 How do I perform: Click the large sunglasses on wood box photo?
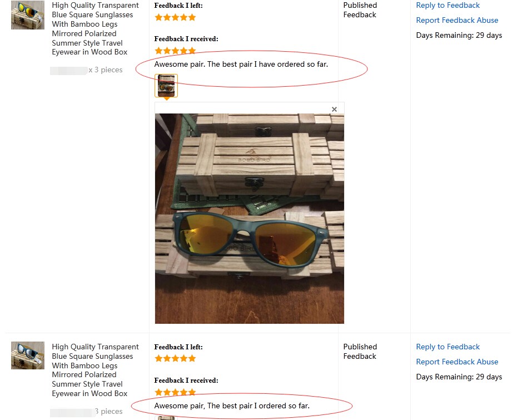(x=249, y=218)
